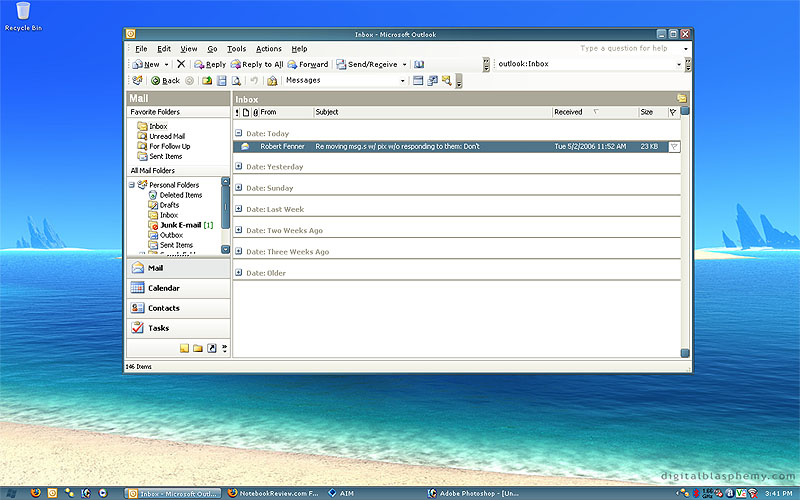The image size is (800, 500).
Task: Sort by the From column header
Action: click(286, 112)
